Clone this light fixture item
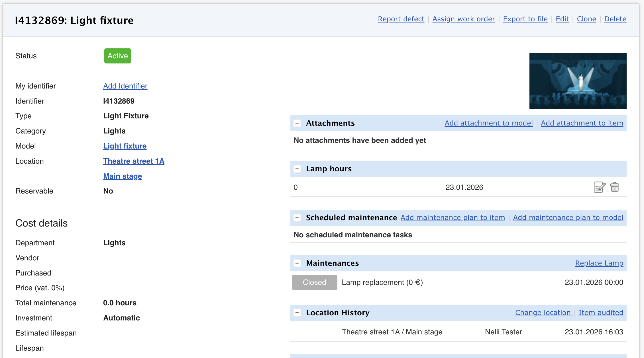Image resolution: width=644 pixels, height=358 pixels. (x=586, y=19)
